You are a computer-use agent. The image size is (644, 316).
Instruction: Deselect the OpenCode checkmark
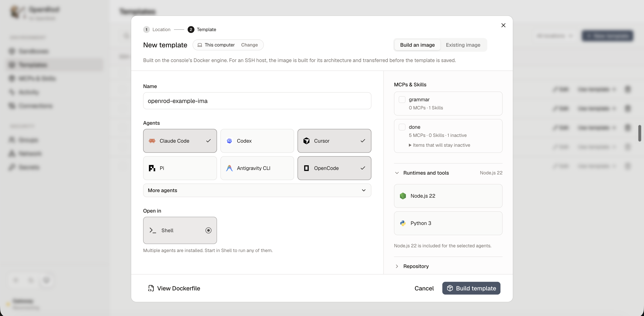tap(363, 168)
